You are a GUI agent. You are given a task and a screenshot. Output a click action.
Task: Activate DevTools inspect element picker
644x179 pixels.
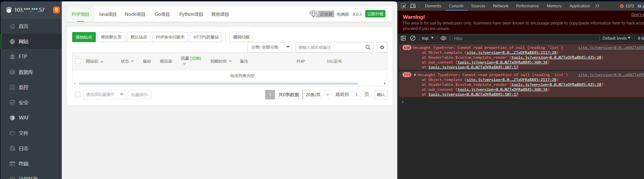coord(403,6)
